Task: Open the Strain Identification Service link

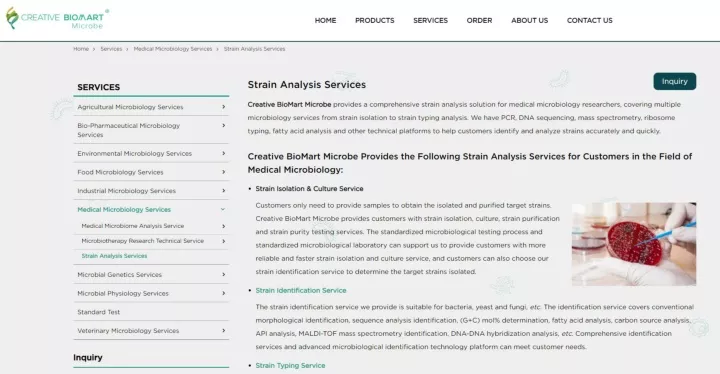Action: click(x=301, y=290)
